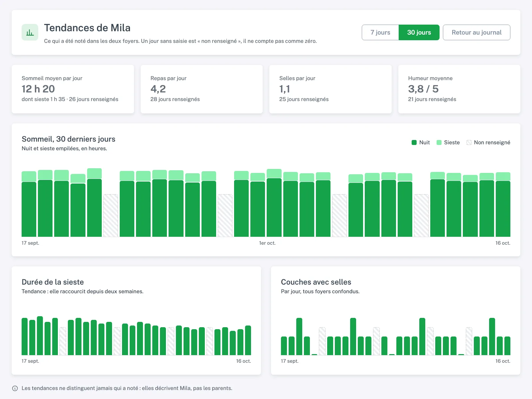Click the Durée de la sieste title

(53, 282)
